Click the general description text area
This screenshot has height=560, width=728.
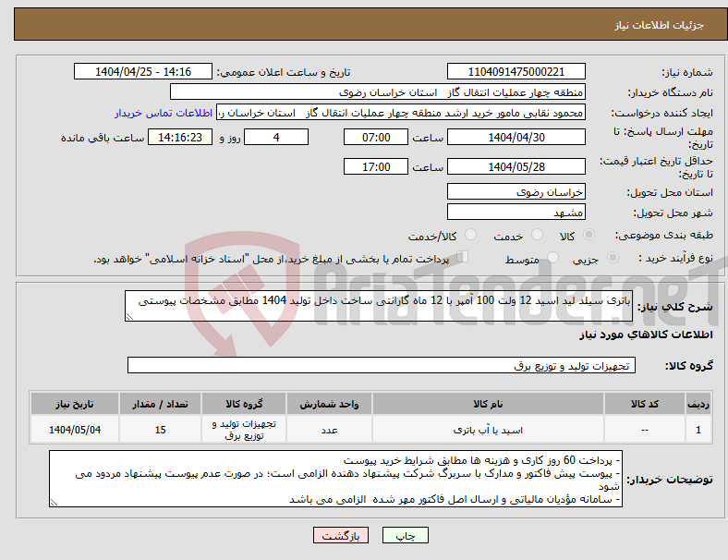379,306
